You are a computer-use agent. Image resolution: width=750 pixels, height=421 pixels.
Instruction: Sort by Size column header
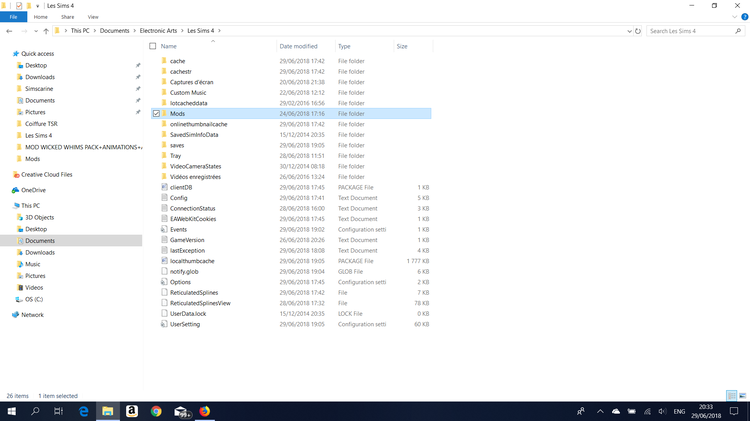pyautogui.click(x=402, y=46)
